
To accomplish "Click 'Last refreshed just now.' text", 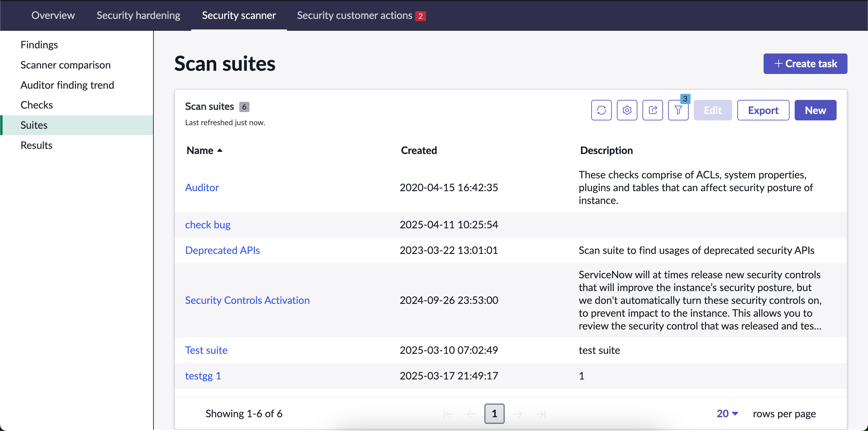I will tap(225, 123).
